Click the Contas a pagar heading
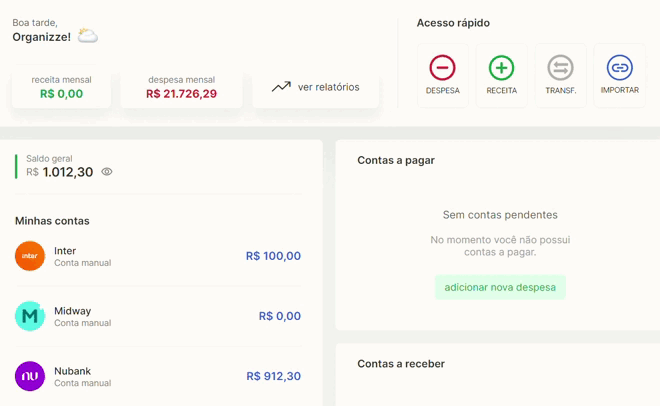 point(396,160)
